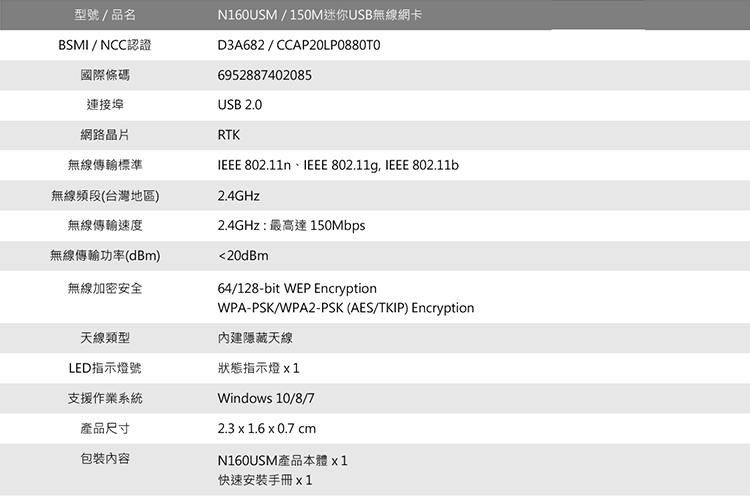Click the 型號 / 品名 header label
Screen dimensions: 750x496
pos(105,15)
